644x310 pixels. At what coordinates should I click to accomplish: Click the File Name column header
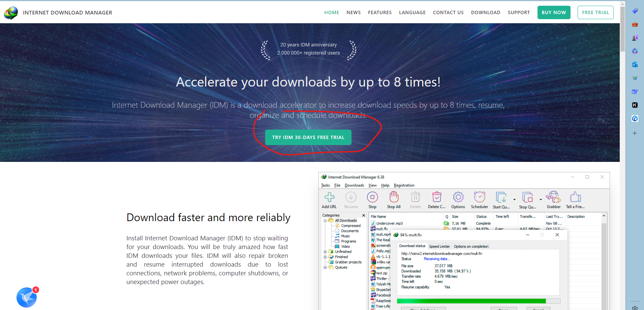(406, 217)
